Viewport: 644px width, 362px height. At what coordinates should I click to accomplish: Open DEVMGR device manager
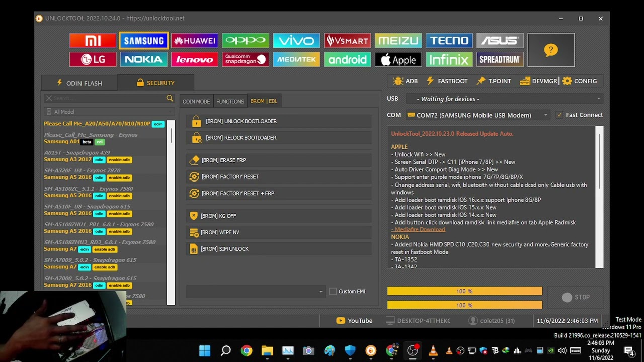tap(538, 81)
